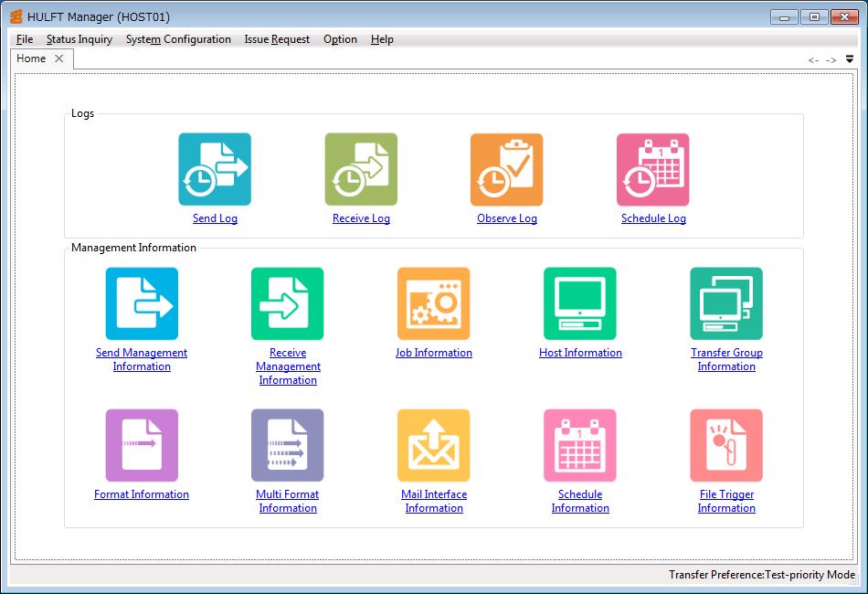Viewport: 868px width, 594px height.
Task: Open the orange Observe Log icon
Action: [506, 169]
